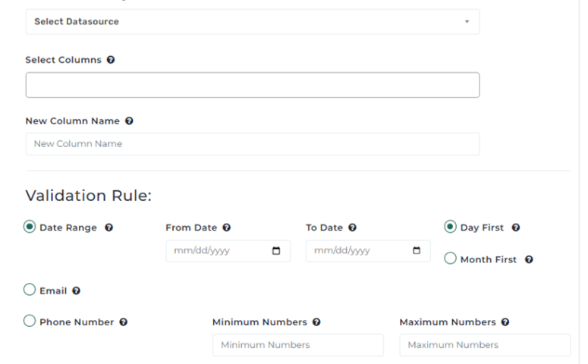The width and height of the screenshot is (588, 364).
Task: Click help icon next to Minimum Numbers
Action: point(316,322)
